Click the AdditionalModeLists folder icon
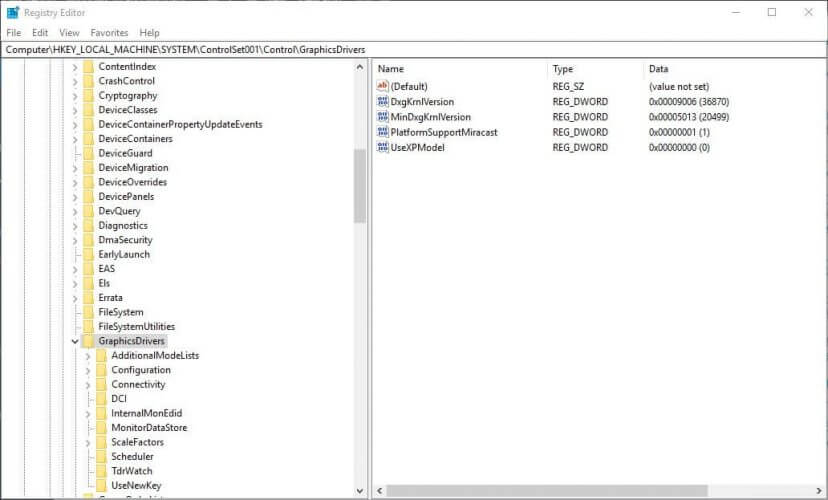The image size is (828, 500). pyautogui.click(x=101, y=355)
